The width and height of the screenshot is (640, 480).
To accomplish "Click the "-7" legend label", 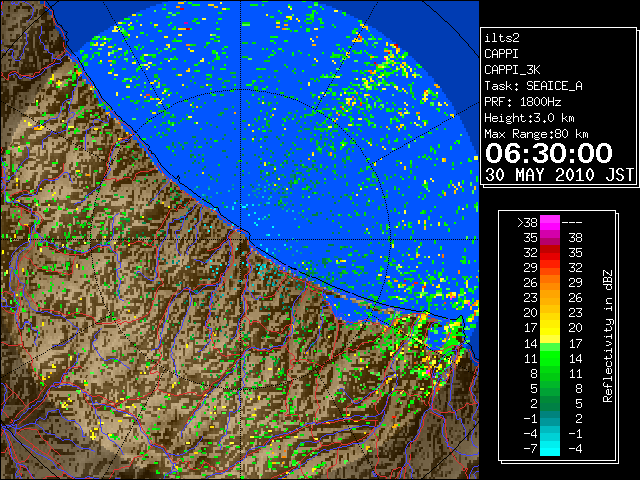I will pyautogui.click(x=530, y=449).
